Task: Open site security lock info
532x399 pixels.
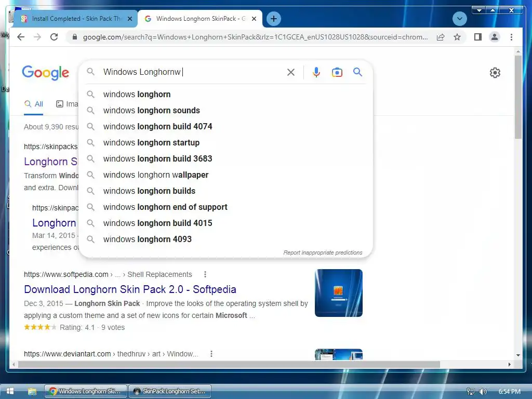Action: 75,37
